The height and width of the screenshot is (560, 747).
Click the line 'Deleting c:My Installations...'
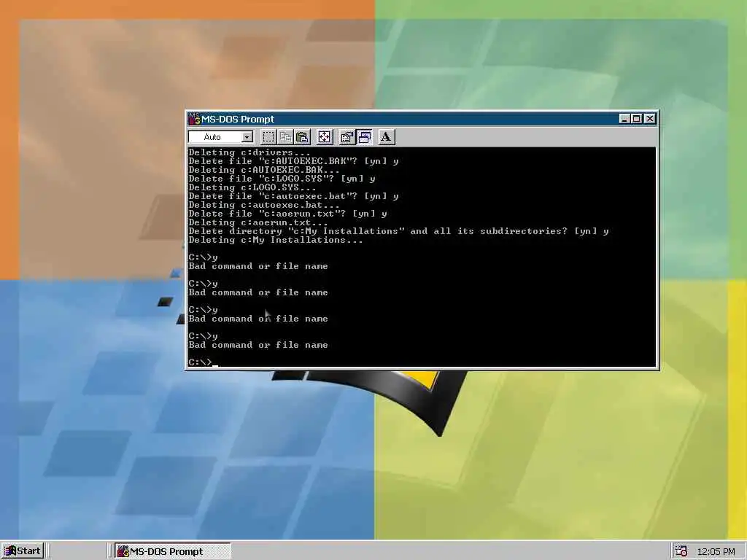(275, 240)
